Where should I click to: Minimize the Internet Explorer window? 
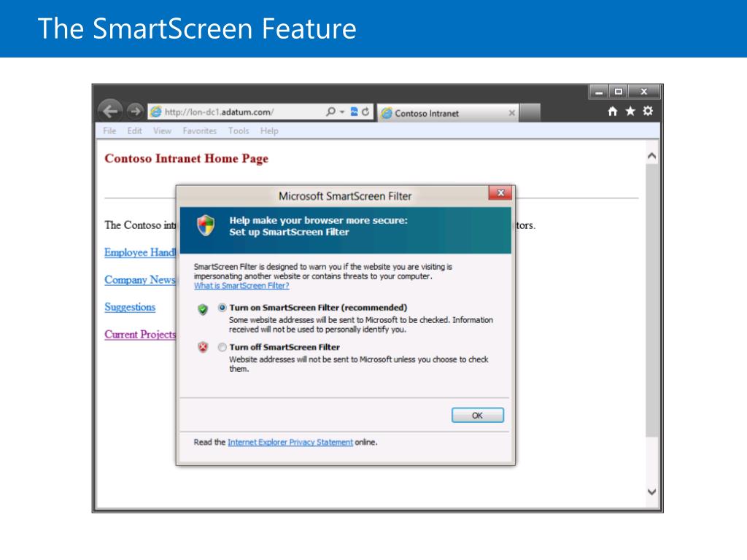599,91
